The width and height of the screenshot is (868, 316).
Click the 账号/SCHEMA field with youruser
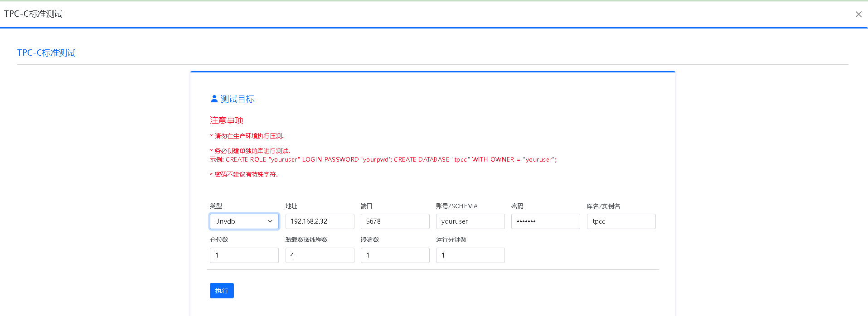pyautogui.click(x=470, y=221)
